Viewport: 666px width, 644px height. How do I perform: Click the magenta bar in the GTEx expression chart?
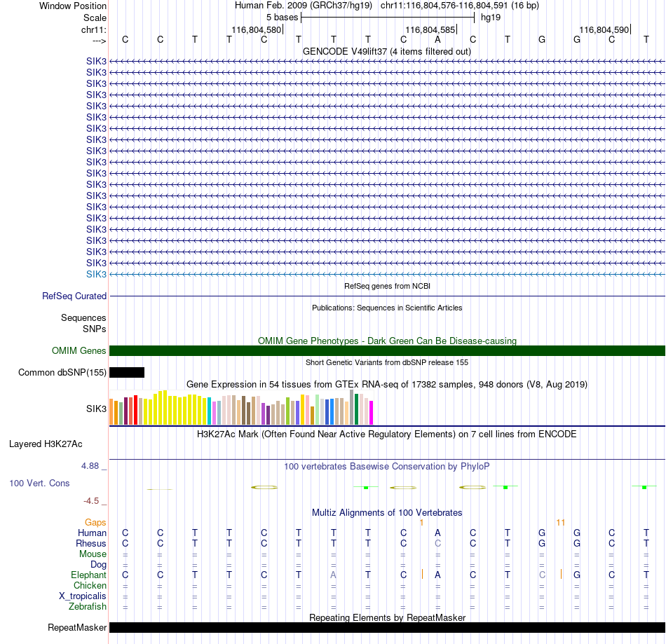(x=372, y=413)
